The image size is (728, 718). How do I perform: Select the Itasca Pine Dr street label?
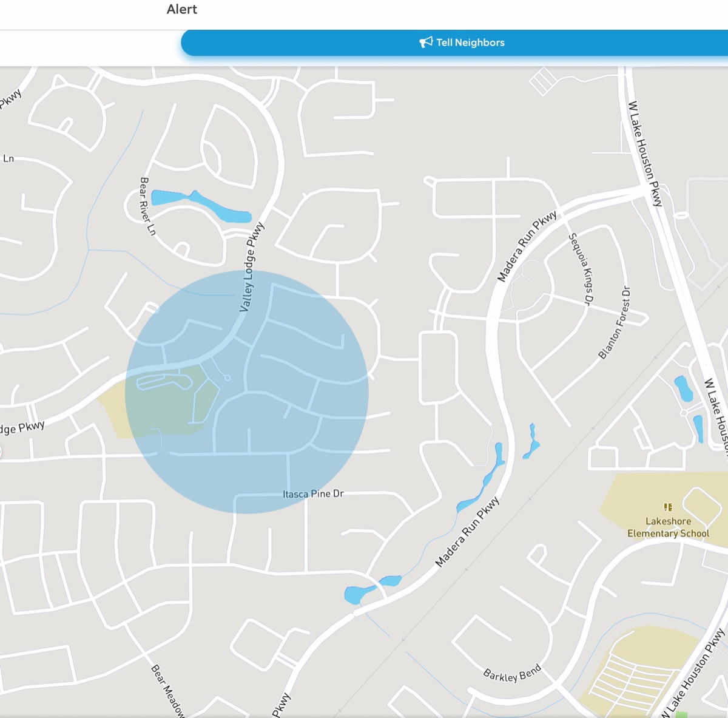[x=313, y=494]
